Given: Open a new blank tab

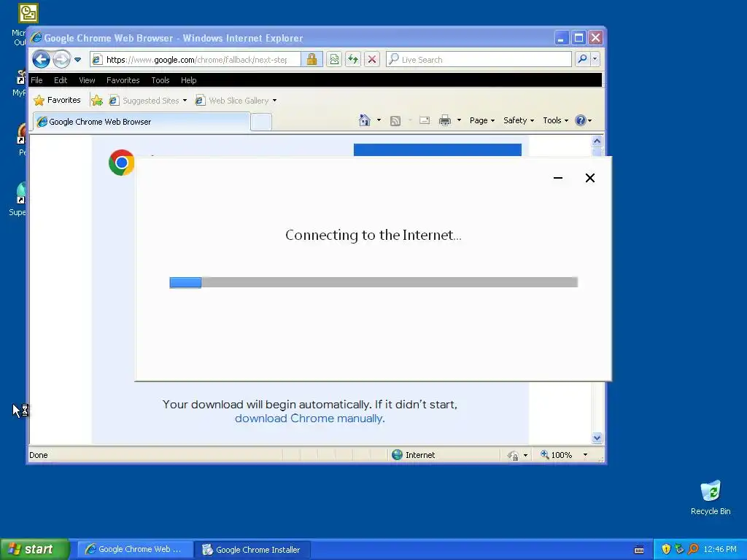Looking at the screenshot, I should coord(261,122).
